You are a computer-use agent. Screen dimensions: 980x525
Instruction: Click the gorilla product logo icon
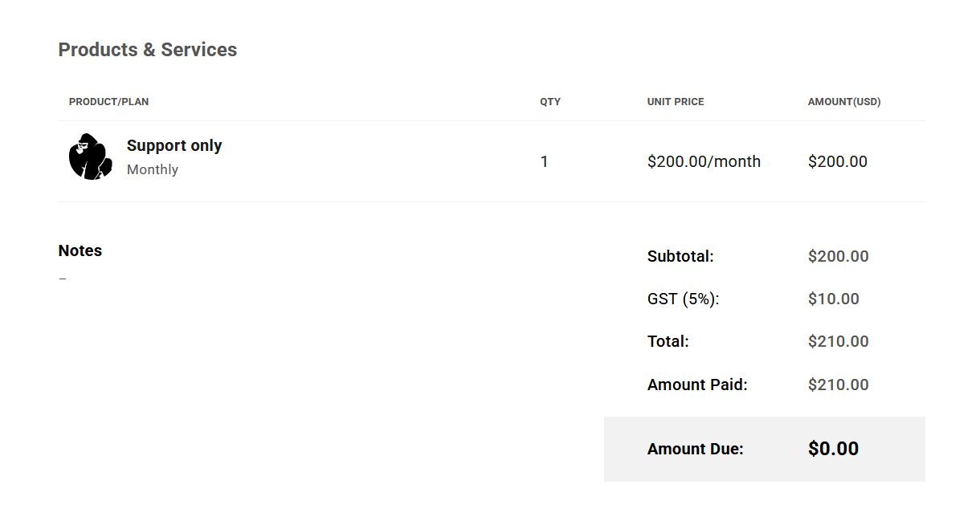tap(90, 157)
